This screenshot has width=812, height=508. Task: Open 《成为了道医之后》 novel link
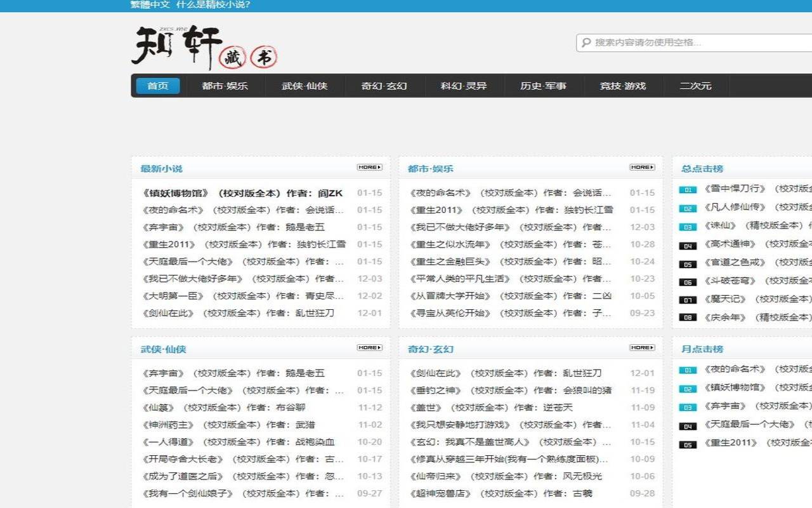(x=242, y=476)
